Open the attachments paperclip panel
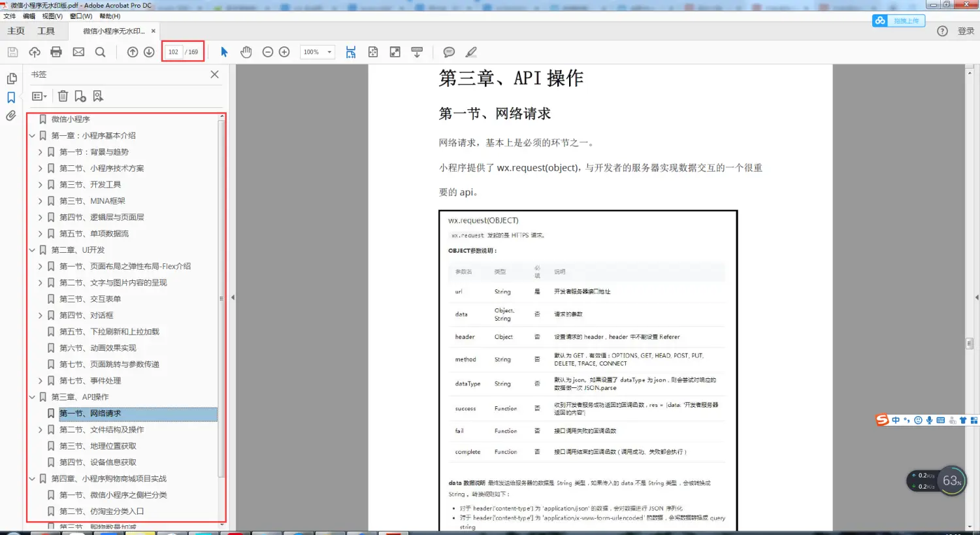 click(11, 116)
